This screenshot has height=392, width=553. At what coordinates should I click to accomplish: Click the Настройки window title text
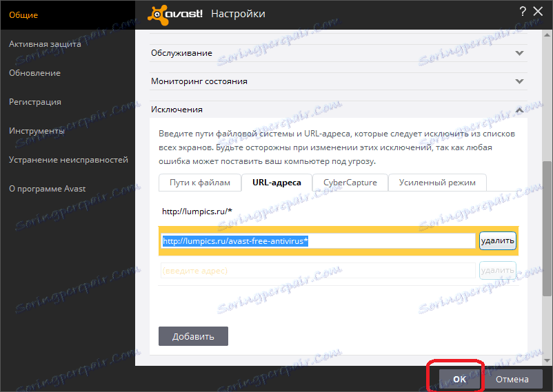click(x=238, y=14)
